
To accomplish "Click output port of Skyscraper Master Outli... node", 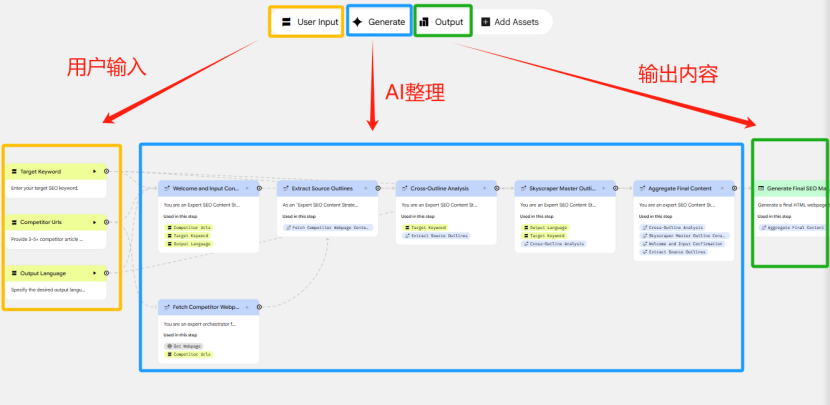I will coord(615,188).
